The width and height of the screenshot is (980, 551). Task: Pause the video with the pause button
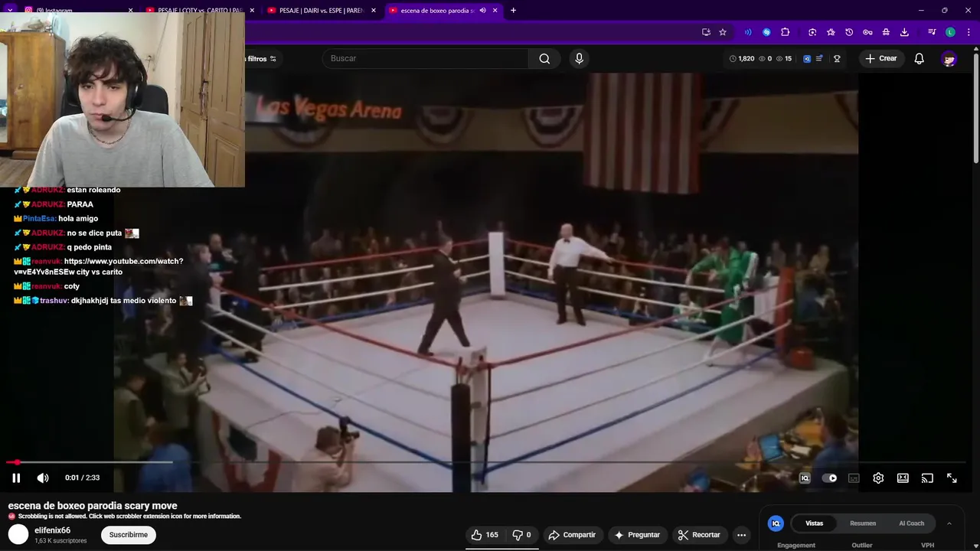16,478
